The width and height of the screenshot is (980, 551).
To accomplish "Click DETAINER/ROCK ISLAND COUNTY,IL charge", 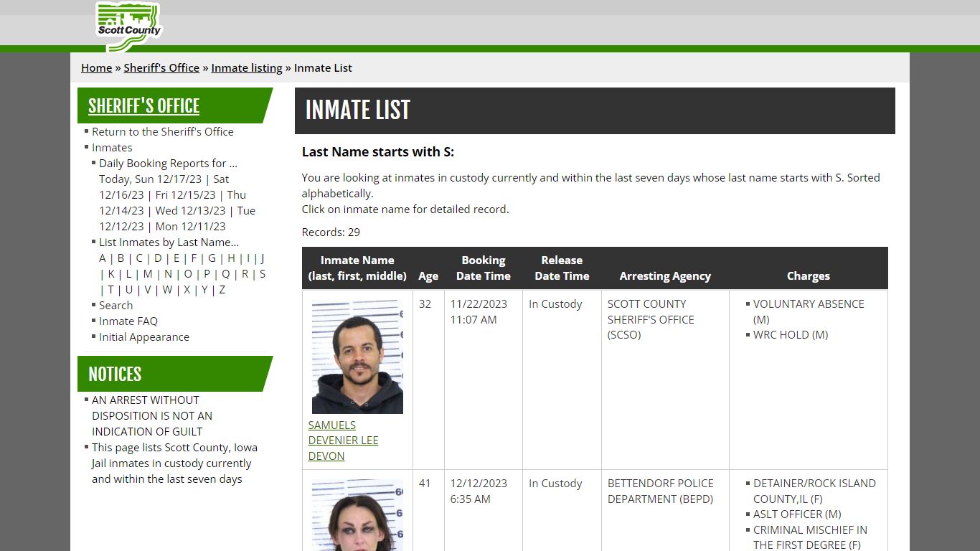I will (x=814, y=491).
